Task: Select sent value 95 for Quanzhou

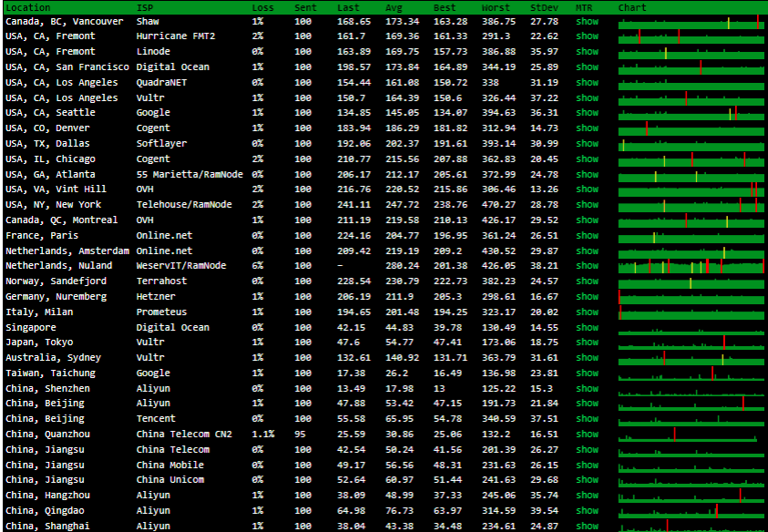Action: 300,435
